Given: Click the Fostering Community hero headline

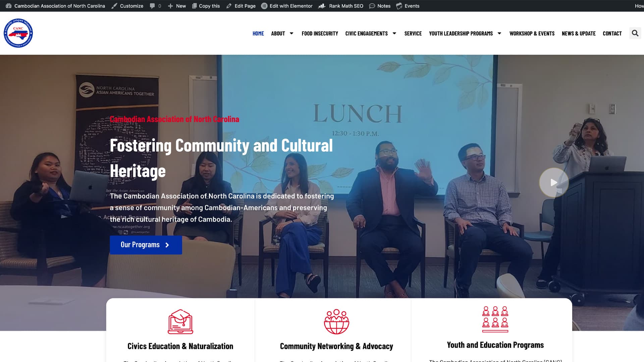Looking at the screenshot, I should (x=221, y=158).
